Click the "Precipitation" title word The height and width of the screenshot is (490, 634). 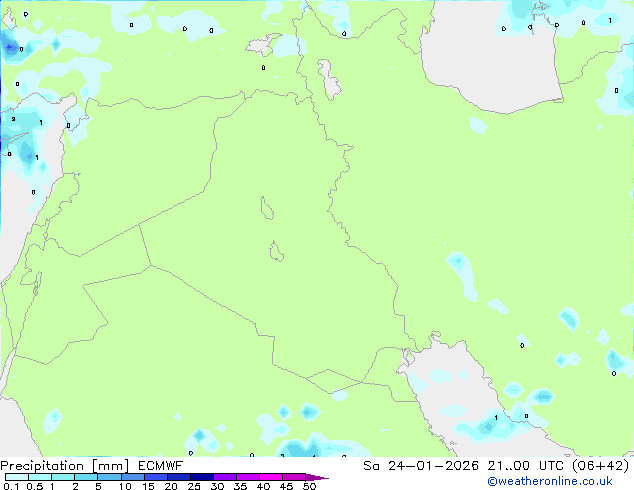point(42,466)
